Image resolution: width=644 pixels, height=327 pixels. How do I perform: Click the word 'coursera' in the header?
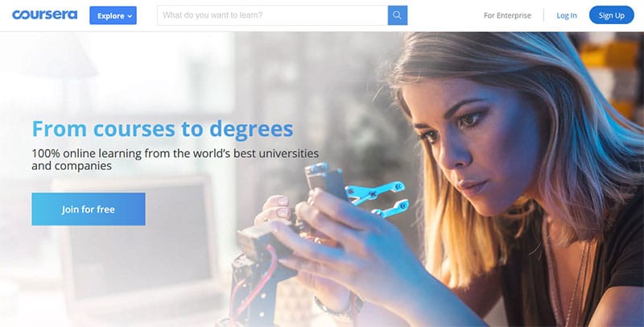coord(45,15)
